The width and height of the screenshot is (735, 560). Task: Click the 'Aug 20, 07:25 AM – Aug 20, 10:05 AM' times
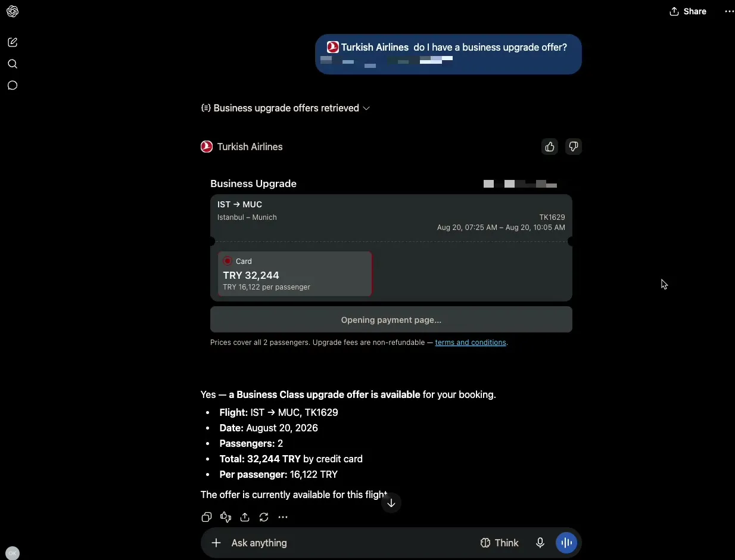pyautogui.click(x=501, y=228)
